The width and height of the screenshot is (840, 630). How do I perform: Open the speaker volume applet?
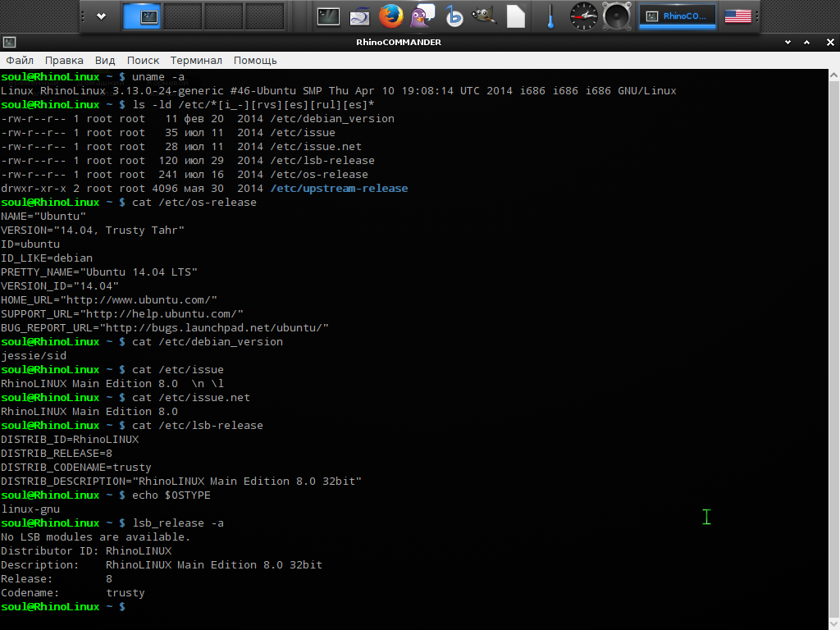(617, 16)
